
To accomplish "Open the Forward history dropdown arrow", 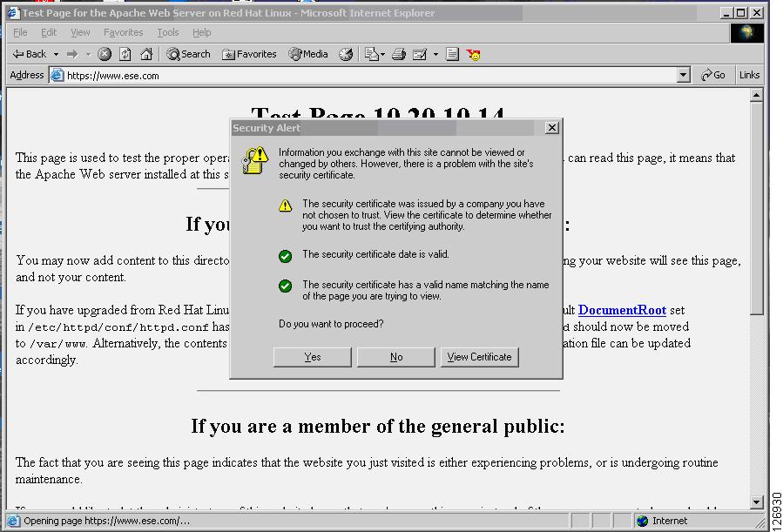I will (88, 54).
